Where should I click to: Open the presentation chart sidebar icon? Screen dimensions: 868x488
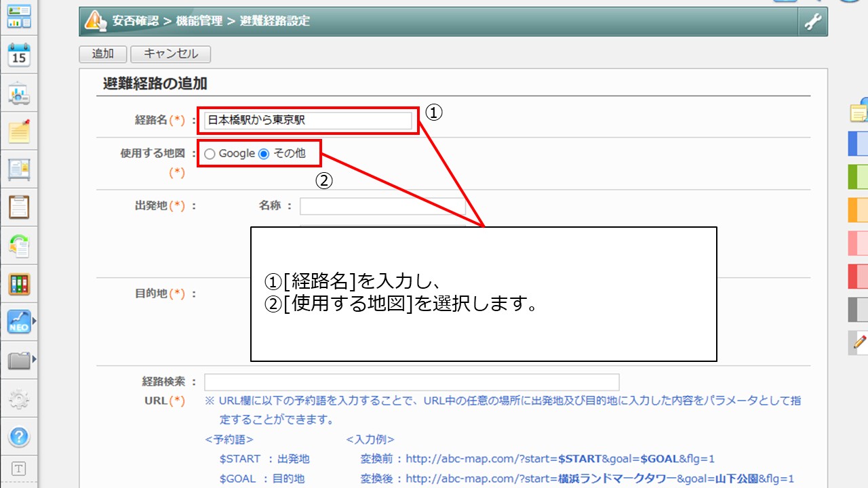point(19,94)
